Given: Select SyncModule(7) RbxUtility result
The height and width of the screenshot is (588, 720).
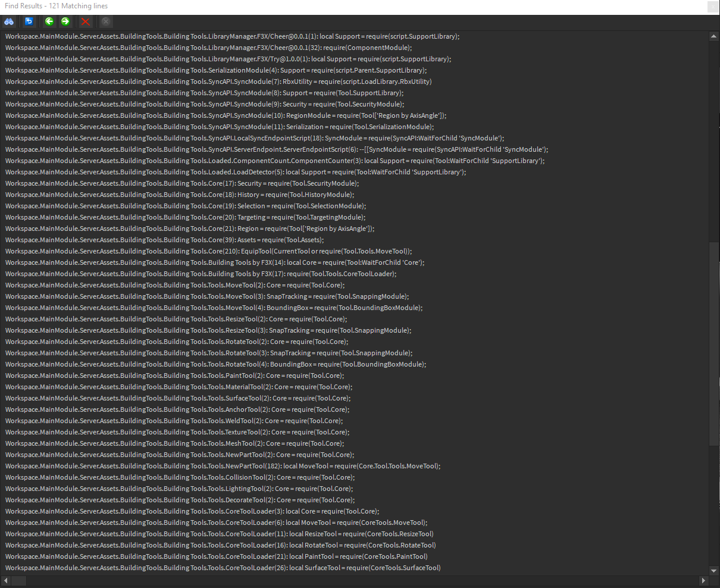Looking at the screenshot, I should pyautogui.click(x=218, y=82).
